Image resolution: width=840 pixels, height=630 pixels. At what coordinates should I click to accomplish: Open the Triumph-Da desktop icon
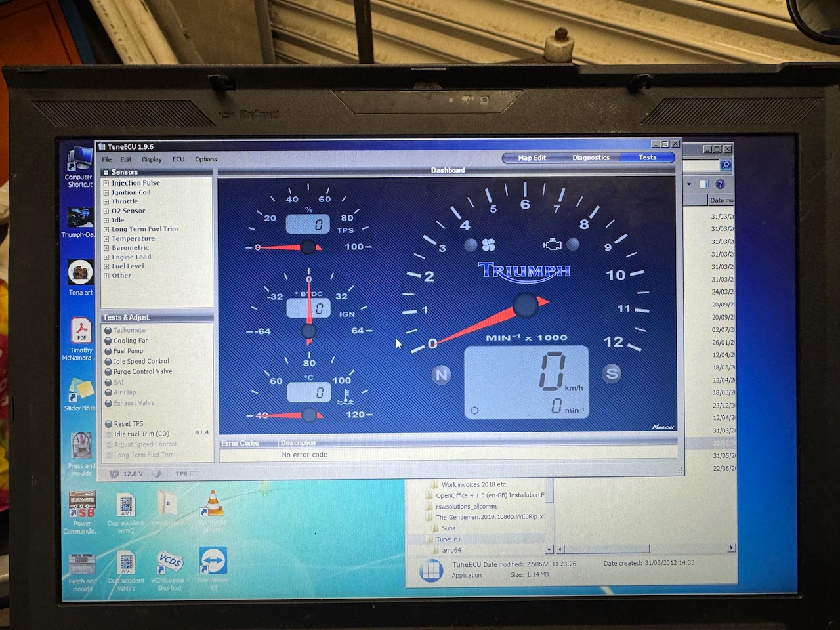tap(79, 222)
